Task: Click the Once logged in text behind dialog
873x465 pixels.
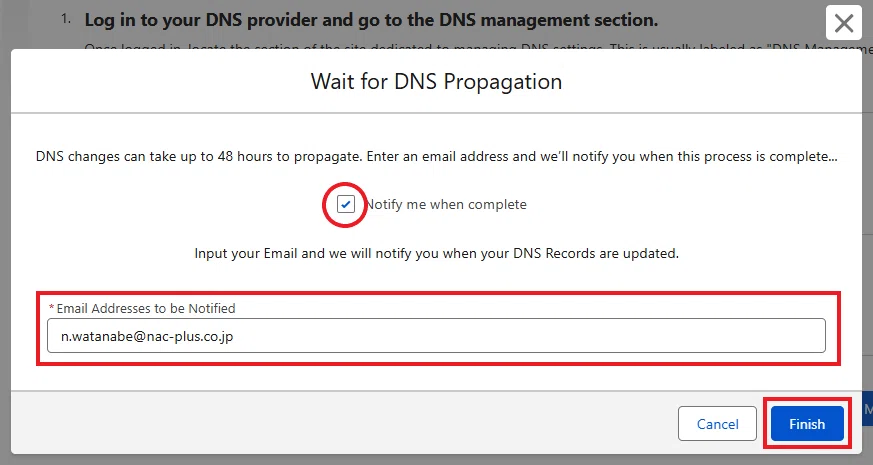Action: [134, 48]
